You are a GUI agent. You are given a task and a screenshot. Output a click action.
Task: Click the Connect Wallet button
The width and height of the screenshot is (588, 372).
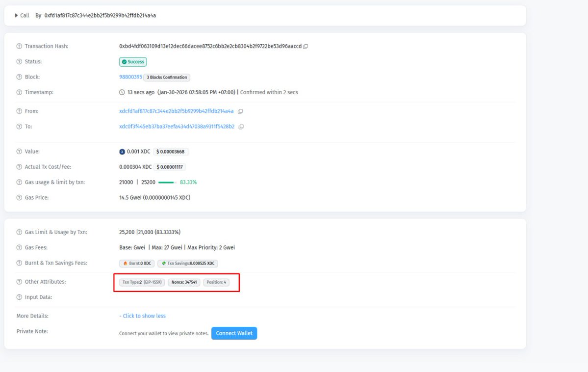click(x=234, y=333)
